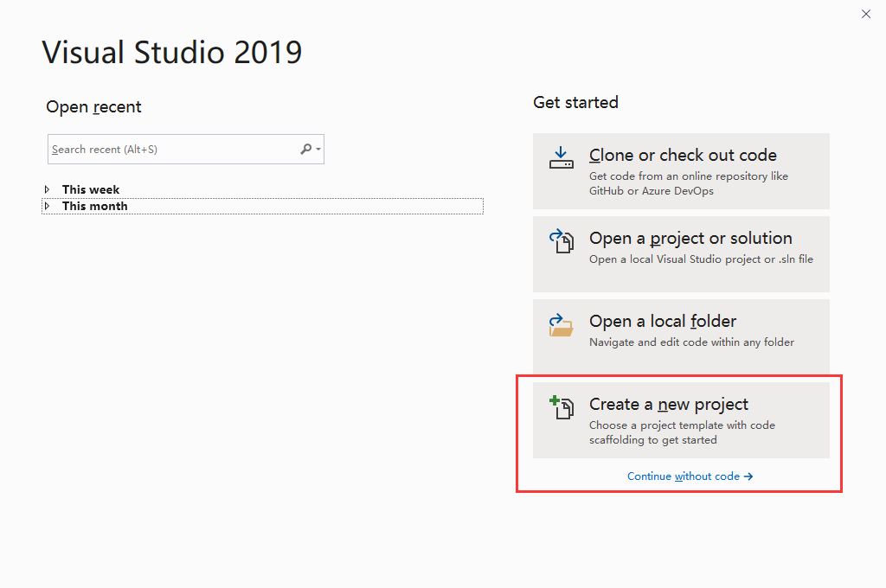Focus the Search recent input field
The width and height of the screenshot is (886, 588).
(x=186, y=149)
